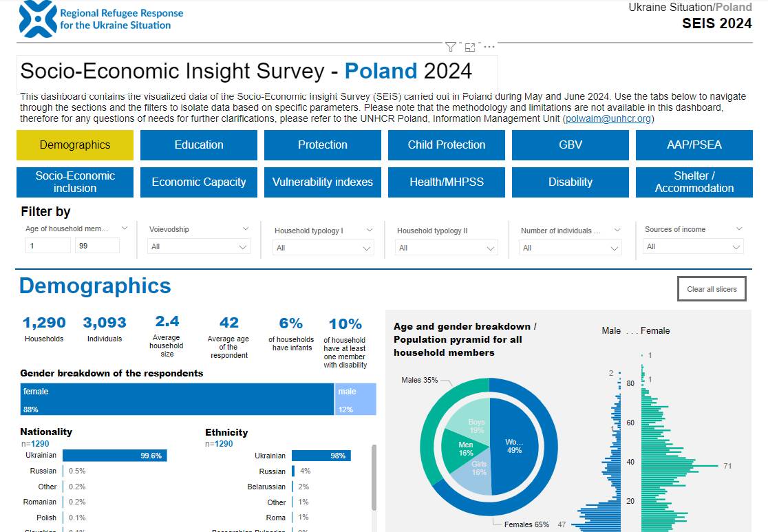Click the Polish nationality row label
Screen dimensions: 768x532
pos(47,518)
